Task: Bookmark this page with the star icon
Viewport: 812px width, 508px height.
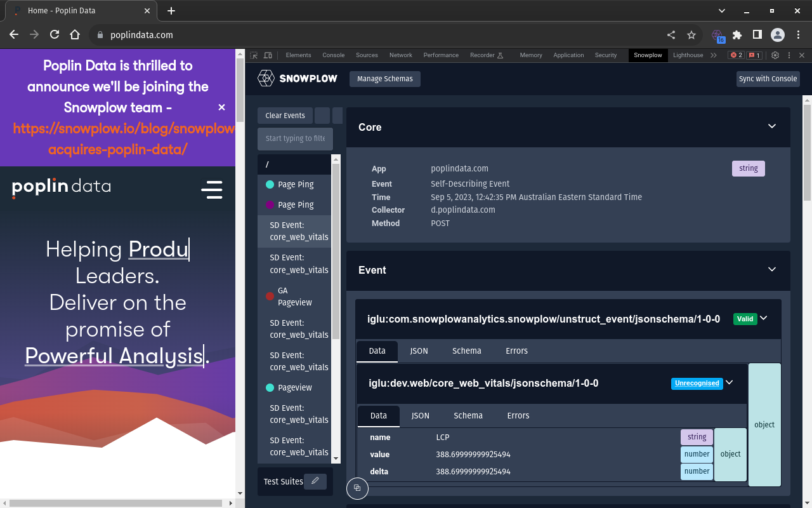Action: pos(691,35)
